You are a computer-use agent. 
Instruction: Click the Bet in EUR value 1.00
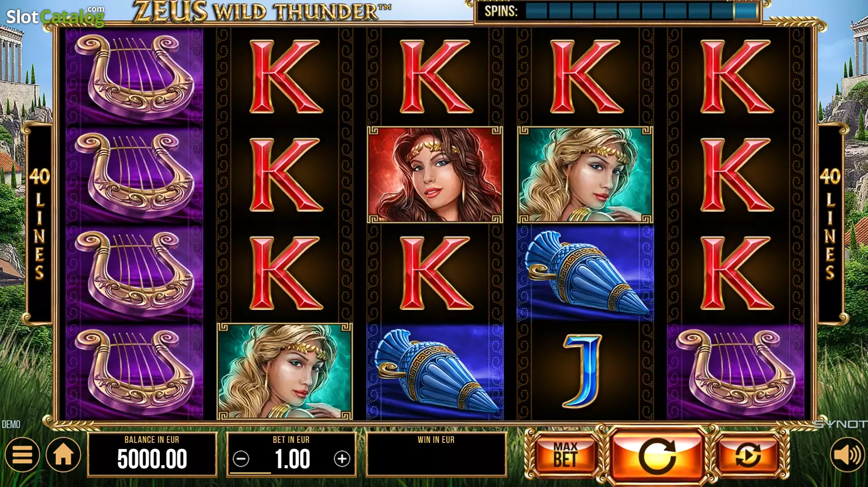click(x=292, y=459)
